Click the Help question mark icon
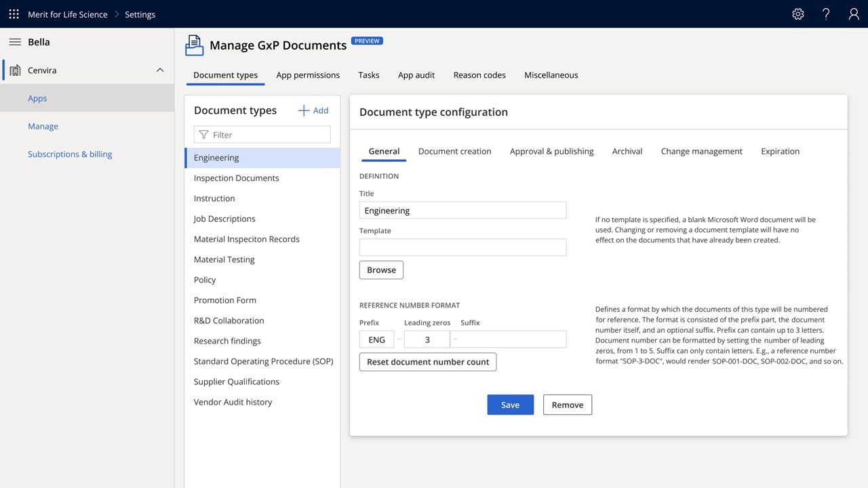Screen dimensions: 868x488 point(825,14)
